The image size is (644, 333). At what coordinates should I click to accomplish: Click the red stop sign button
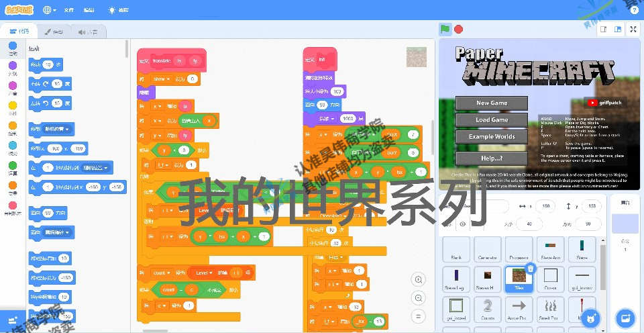458,29
